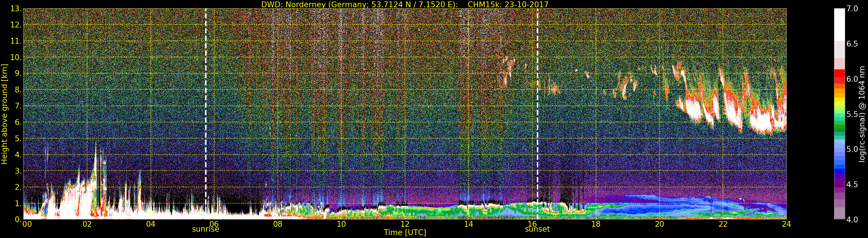Click the white dashed sunrise marker line

[206, 114]
